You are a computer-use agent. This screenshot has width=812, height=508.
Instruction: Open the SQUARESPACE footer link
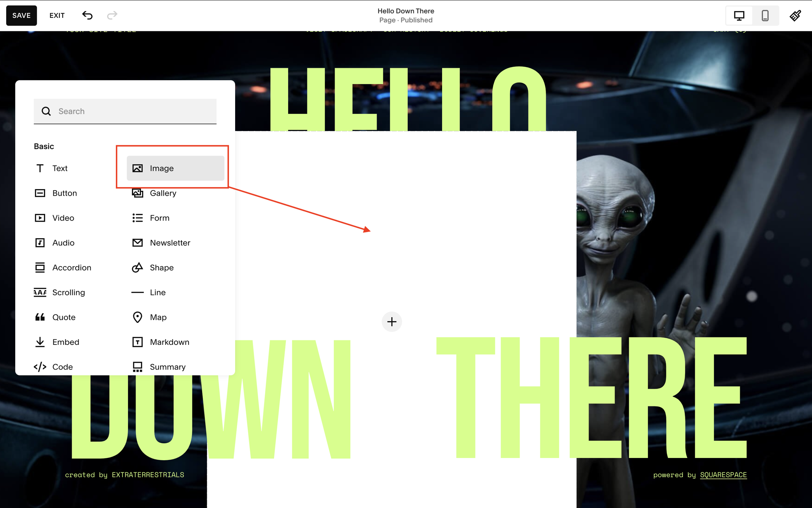[x=723, y=475]
